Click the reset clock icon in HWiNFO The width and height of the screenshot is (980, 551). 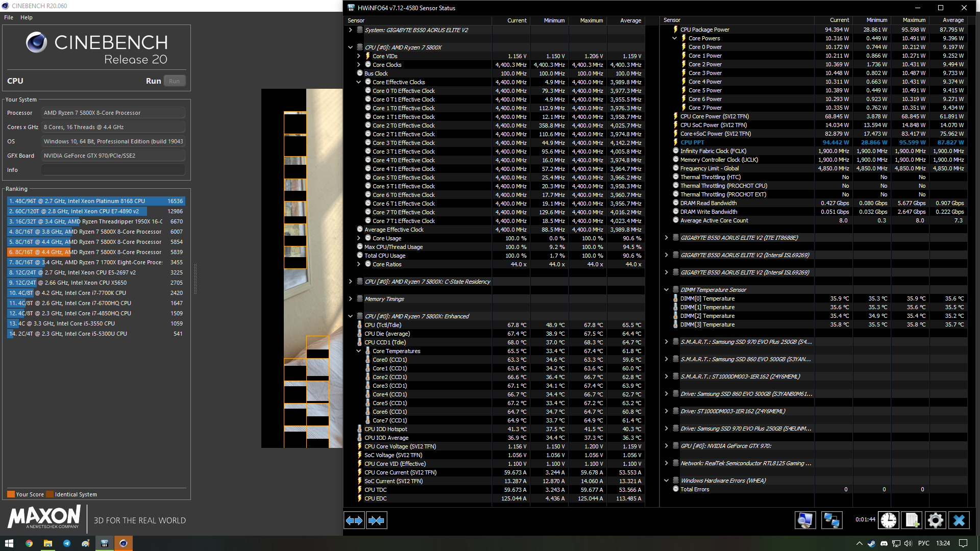(888, 520)
